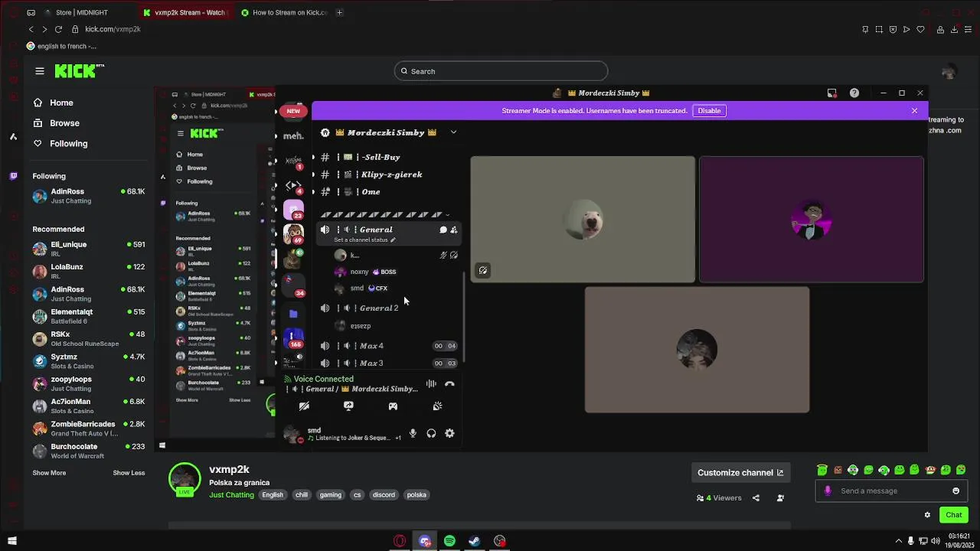
Task: Select the discord stream tag
Action: [384, 494]
